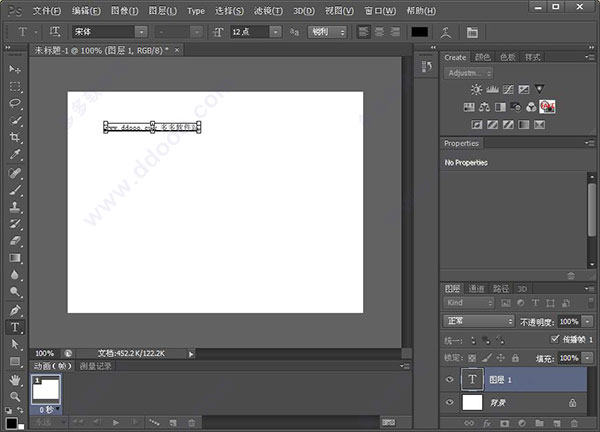600x432 pixels.
Task: Open the Type menu
Action: (196, 11)
